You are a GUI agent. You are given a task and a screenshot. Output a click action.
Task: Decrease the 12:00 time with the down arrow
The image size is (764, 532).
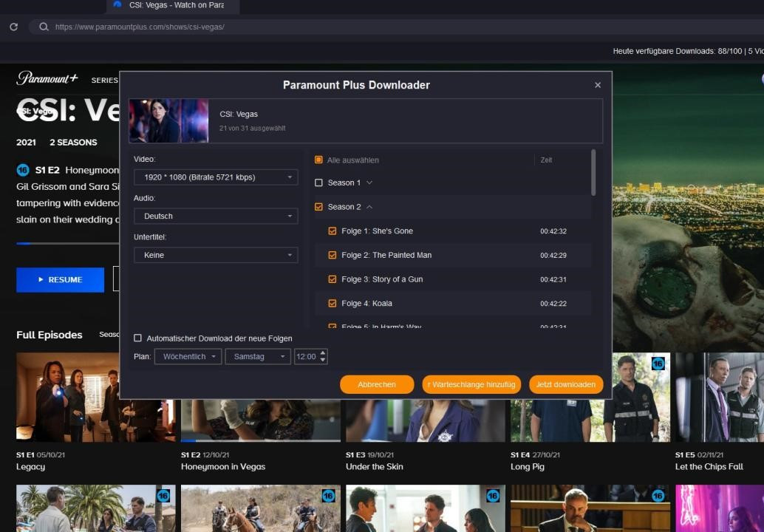[323, 360]
